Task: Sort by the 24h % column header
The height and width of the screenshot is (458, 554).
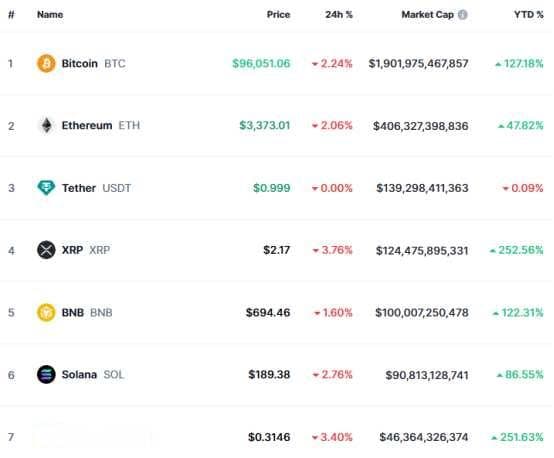Action: coord(339,14)
